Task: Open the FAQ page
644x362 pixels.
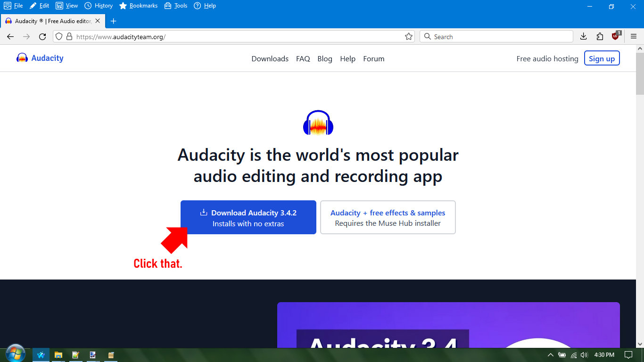Action: click(x=303, y=59)
